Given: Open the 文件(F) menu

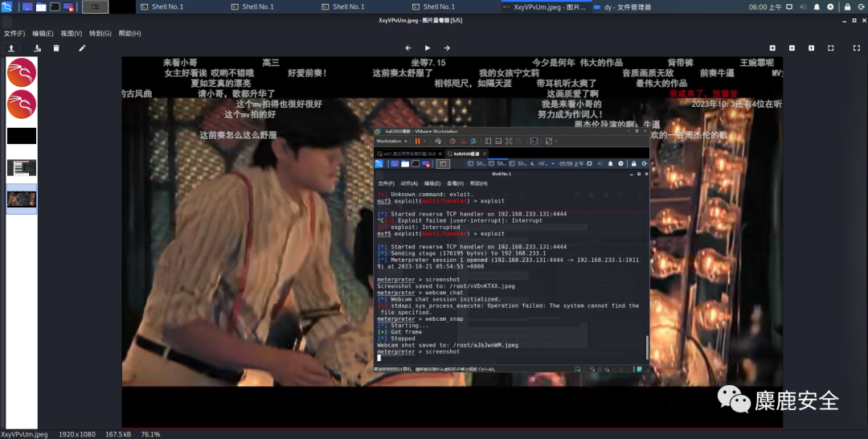Looking at the screenshot, I should tap(14, 33).
